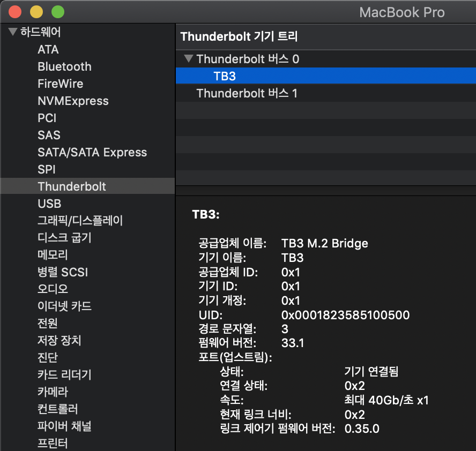Select SATA/SATA Express in the sidebar
Screen dimensions: 476x451
click(x=92, y=152)
